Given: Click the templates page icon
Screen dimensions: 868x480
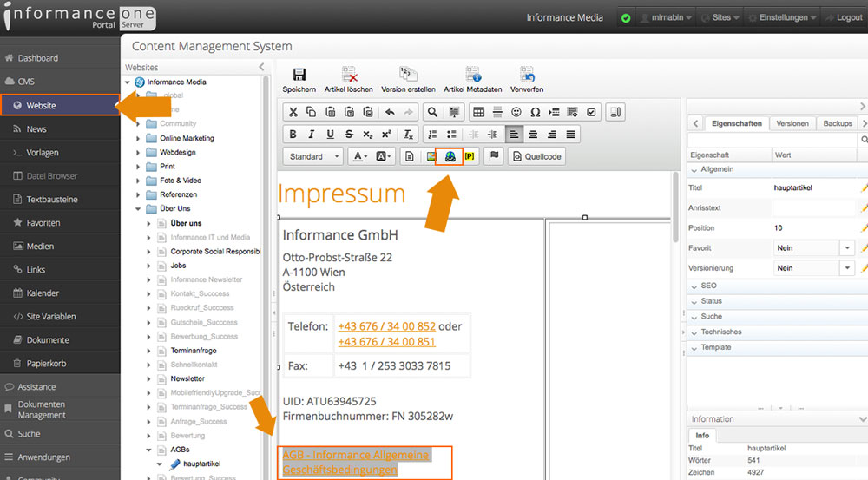Looking at the screenshot, I should click(x=409, y=157).
